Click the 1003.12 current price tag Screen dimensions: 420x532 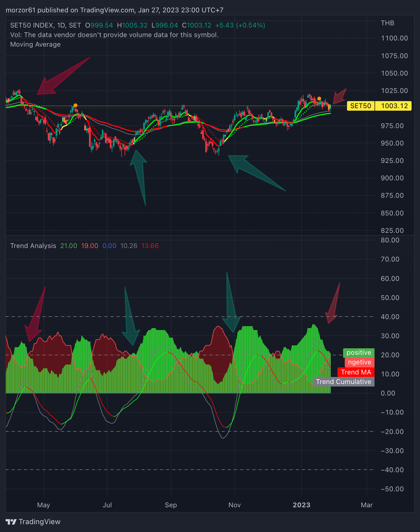393,106
